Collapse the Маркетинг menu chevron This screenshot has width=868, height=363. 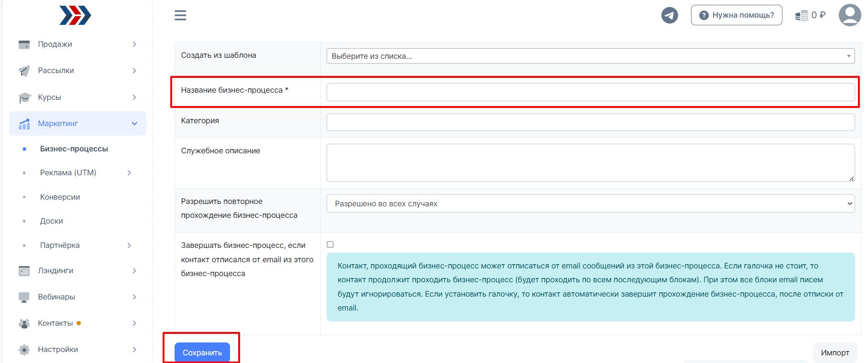[134, 124]
